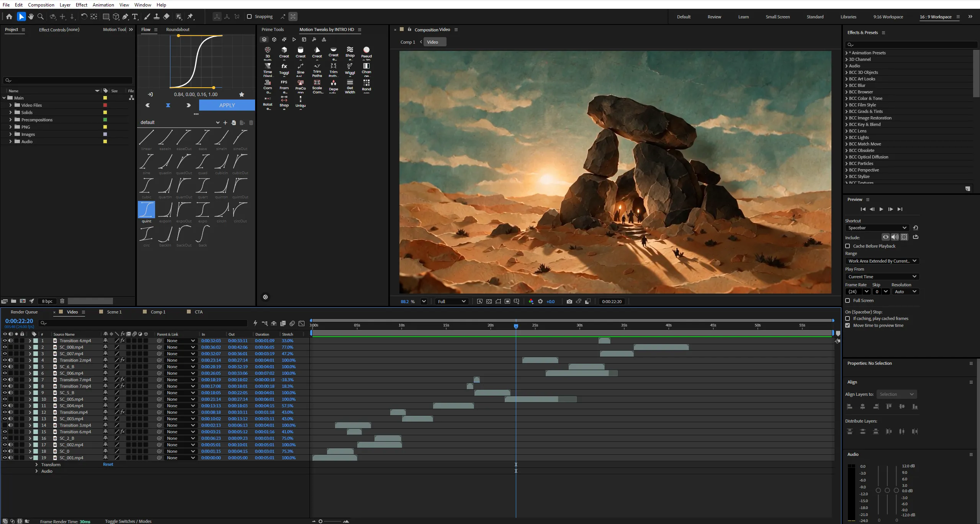Click the Flow favorite star icon

click(242, 94)
